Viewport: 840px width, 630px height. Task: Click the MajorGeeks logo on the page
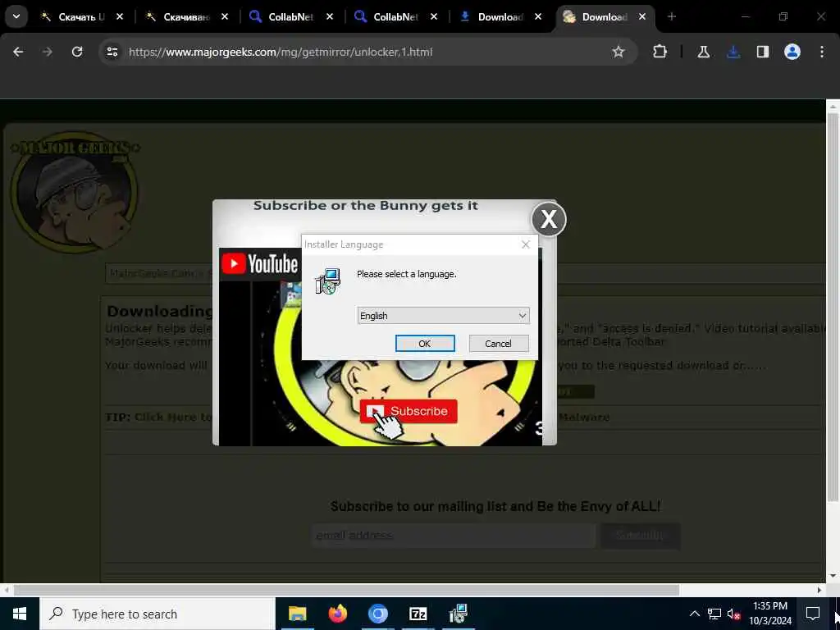[75, 191]
